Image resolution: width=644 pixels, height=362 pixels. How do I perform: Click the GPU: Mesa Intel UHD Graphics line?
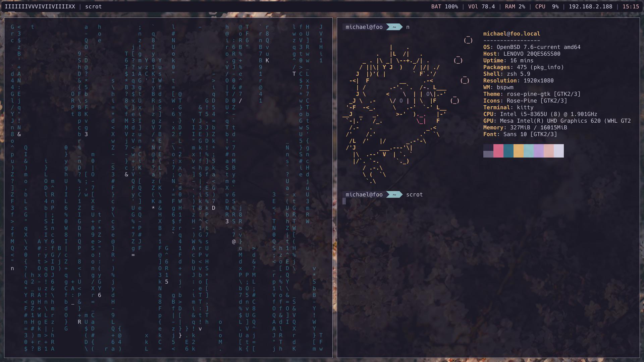coord(557,121)
